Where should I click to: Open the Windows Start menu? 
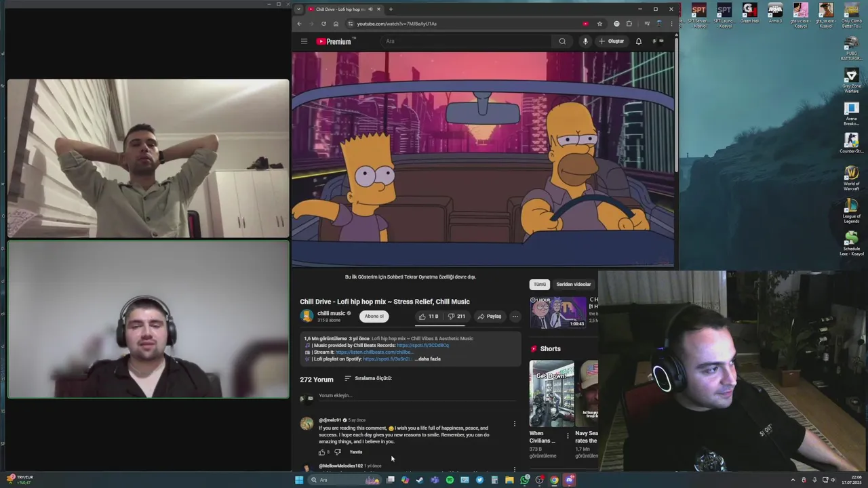pyautogui.click(x=299, y=480)
